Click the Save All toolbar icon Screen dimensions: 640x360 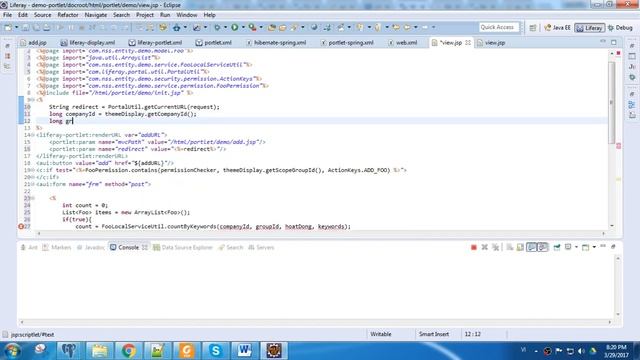[36, 27]
